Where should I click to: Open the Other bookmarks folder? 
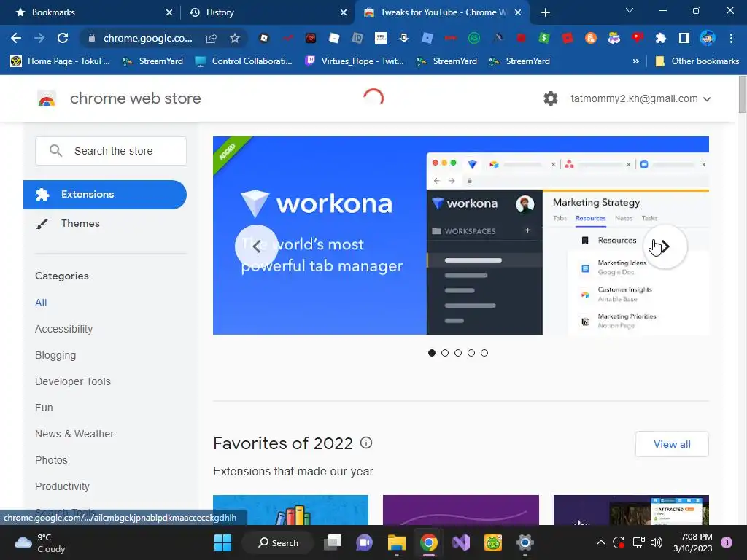[697, 61]
